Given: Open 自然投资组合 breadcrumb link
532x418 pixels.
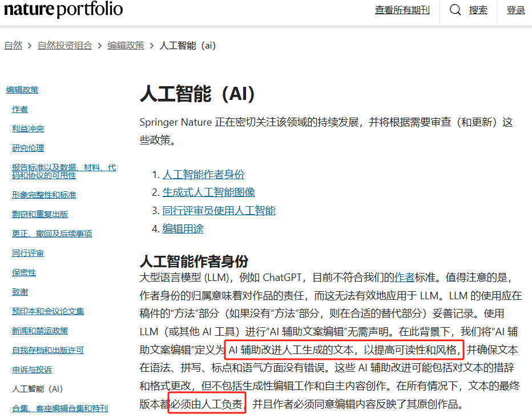Looking at the screenshot, I should click(65, 46).
